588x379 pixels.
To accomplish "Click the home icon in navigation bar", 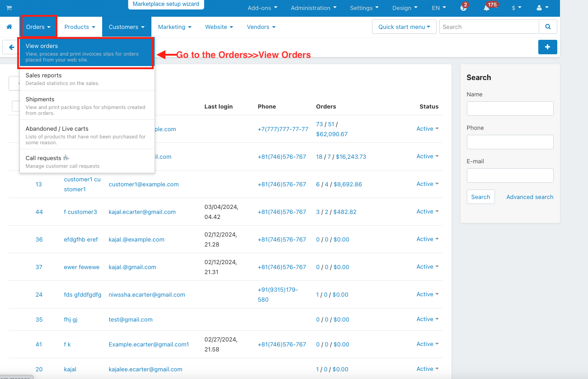I will pyautogui.click(x=9, y=27).
